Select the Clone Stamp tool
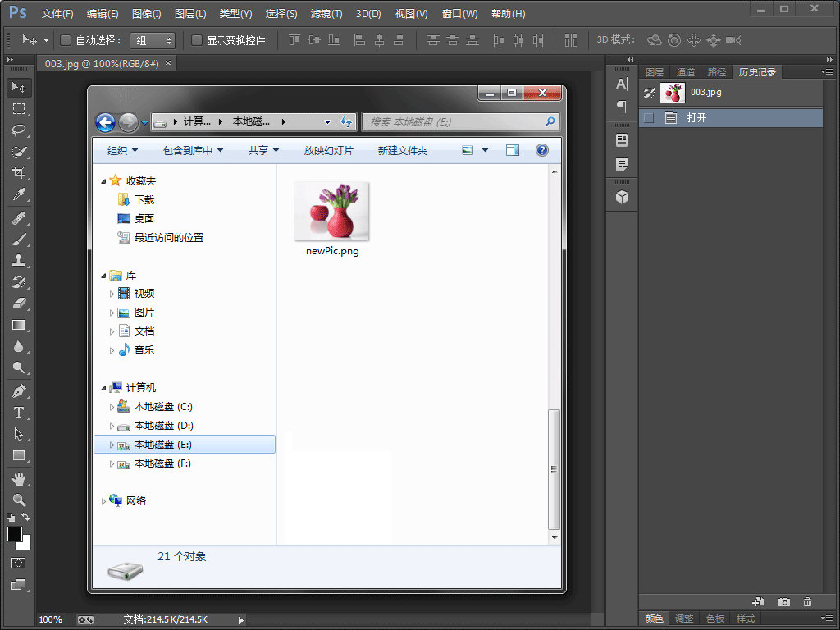The image size is (840, 630). coord(19,261)
